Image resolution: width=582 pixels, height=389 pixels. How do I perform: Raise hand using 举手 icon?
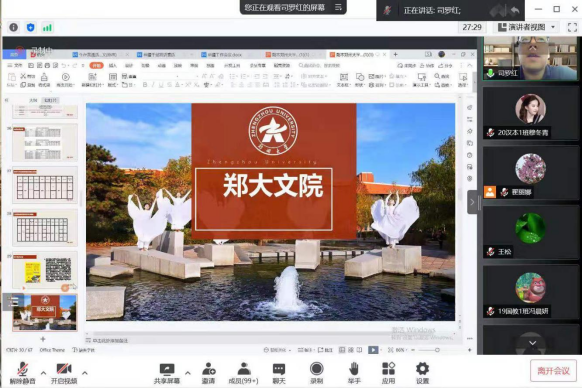[354, 373]
